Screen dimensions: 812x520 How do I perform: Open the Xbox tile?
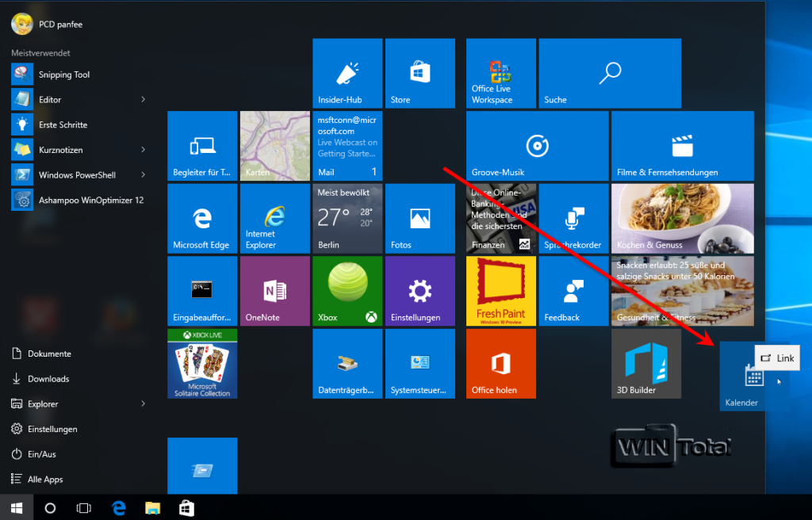[x=347, y=291]
